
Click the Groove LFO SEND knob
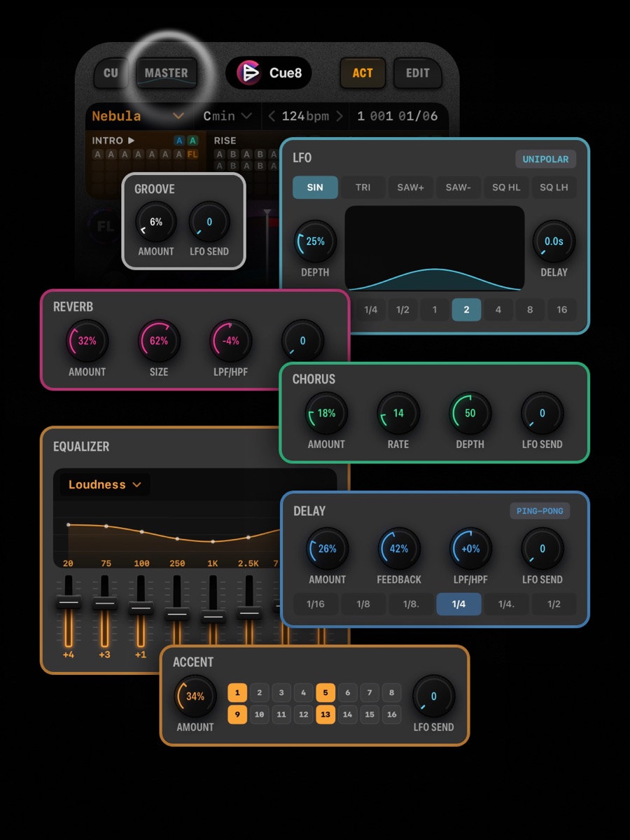coord(209,223)
